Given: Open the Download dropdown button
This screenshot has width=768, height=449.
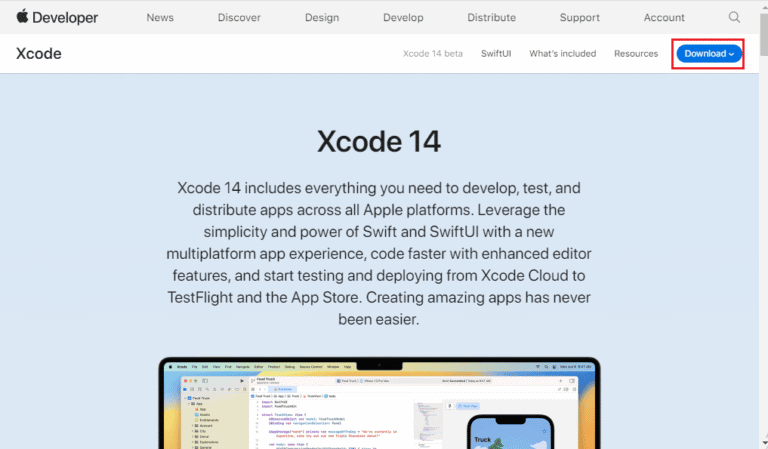Looking at the screenshot, I should tap(709, 53).
